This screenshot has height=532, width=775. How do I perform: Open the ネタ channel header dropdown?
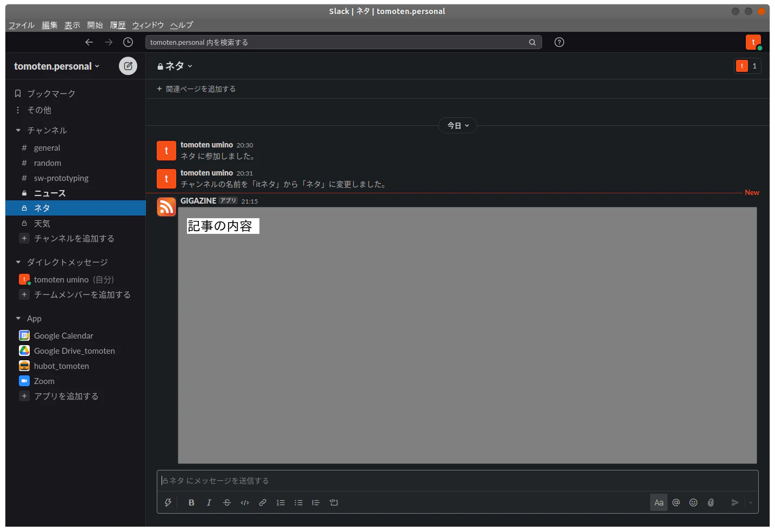coord(175,66)
